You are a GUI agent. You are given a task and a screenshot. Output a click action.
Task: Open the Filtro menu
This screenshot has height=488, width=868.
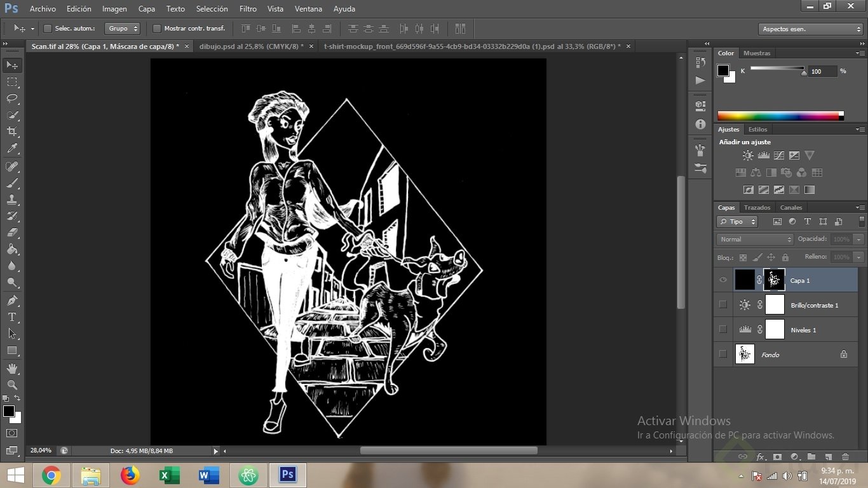pos(248,9)
